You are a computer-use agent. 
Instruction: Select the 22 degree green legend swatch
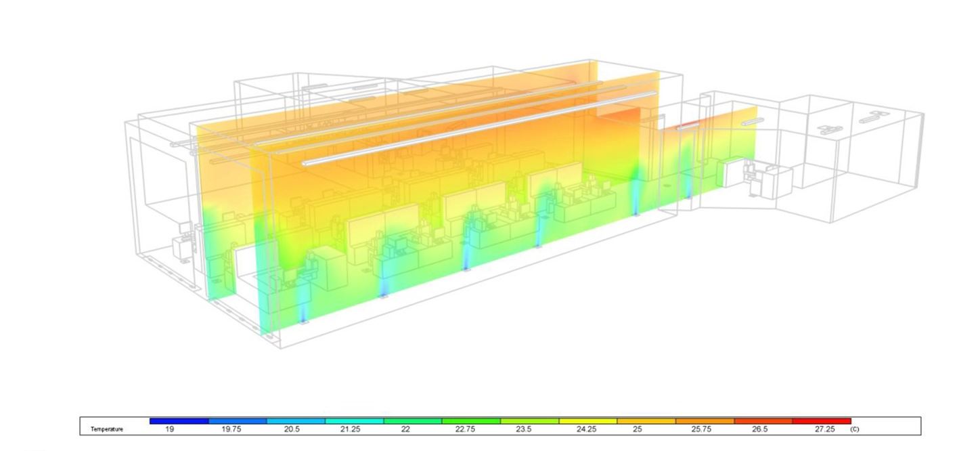click(x=412, y=421)
